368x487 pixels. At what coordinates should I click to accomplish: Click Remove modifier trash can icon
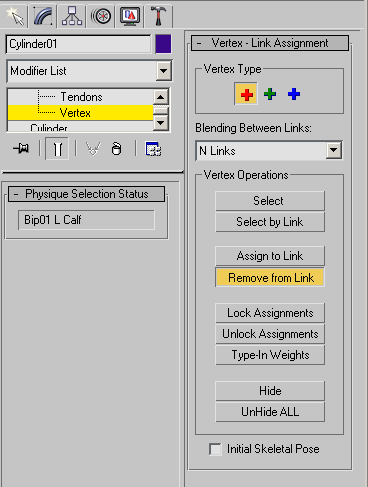pyautogui.click(x=116, y=149)
